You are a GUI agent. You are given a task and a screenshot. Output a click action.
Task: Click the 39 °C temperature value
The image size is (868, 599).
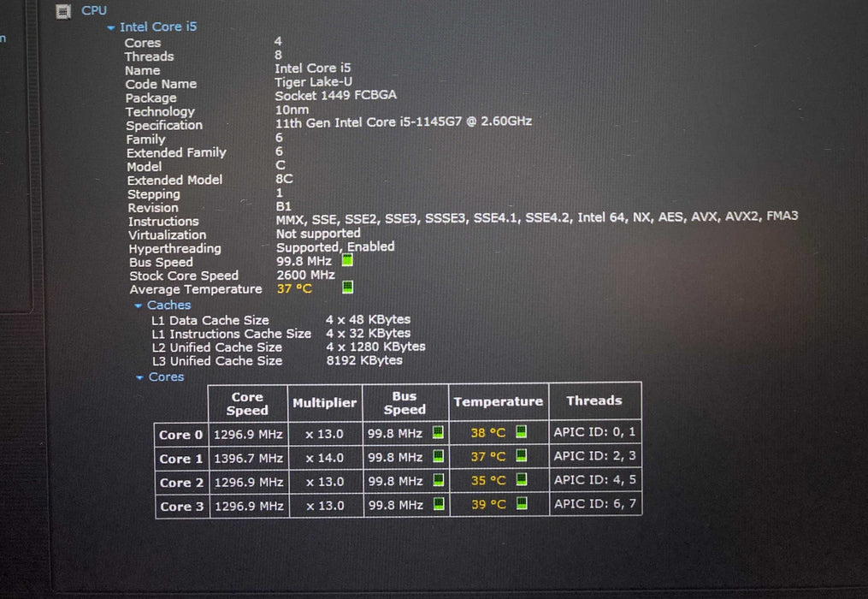click(x=489, y=504)
